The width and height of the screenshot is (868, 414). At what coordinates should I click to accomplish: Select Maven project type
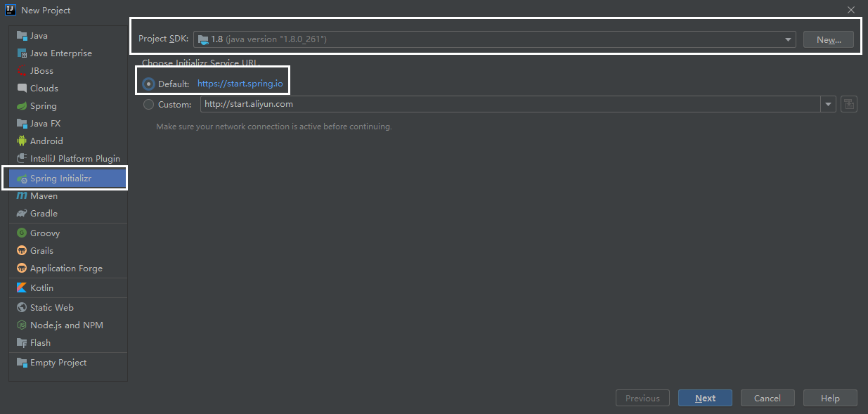(68, 196)
